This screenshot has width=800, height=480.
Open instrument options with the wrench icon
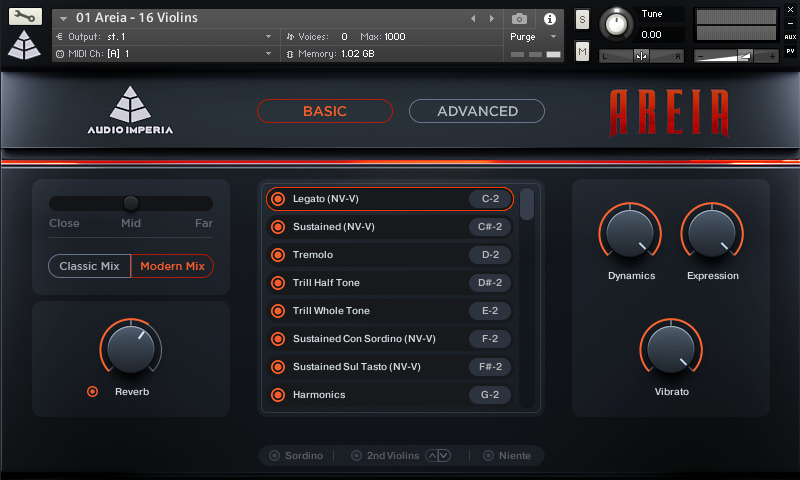click(25, 17)
